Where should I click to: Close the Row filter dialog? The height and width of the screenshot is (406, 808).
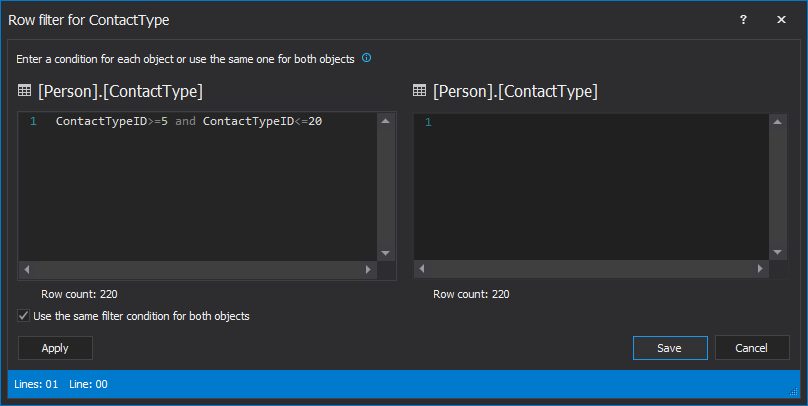tap(781, 19)
